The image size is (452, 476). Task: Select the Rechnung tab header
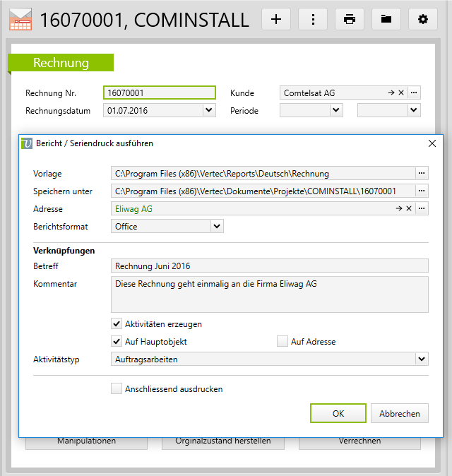tap(61, 64)
